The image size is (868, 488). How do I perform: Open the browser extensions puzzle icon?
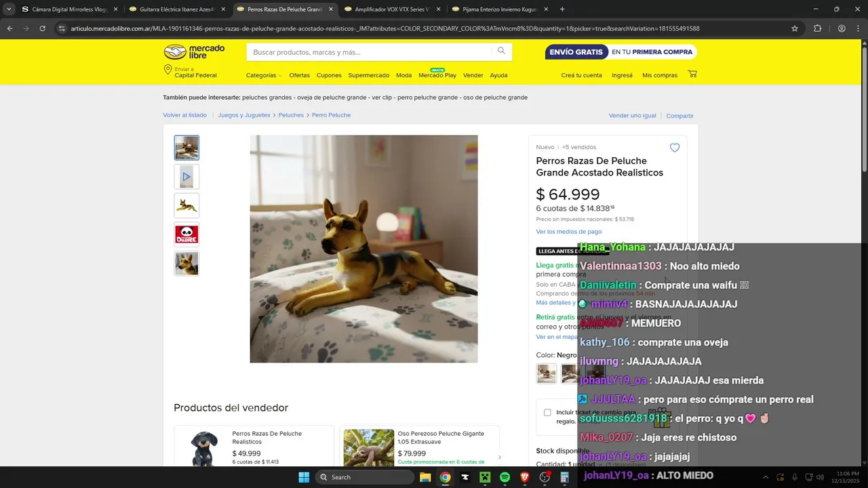coord(817,28)
